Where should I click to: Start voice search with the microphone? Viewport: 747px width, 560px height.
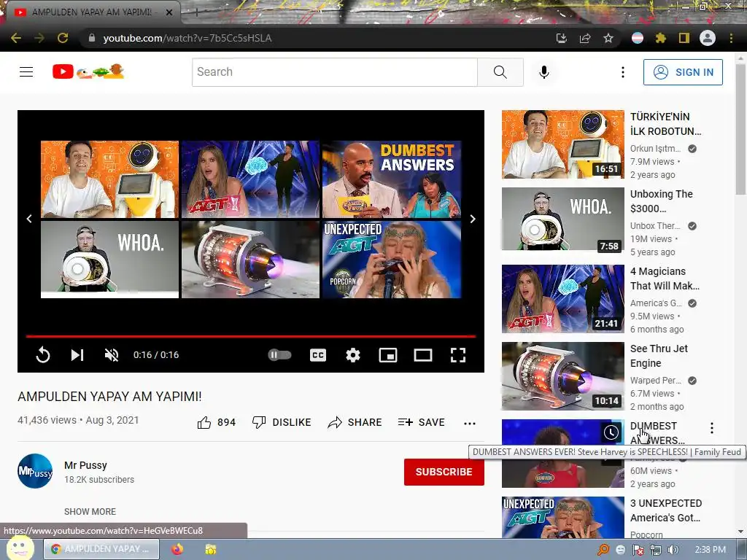click(x=544, y=72)
